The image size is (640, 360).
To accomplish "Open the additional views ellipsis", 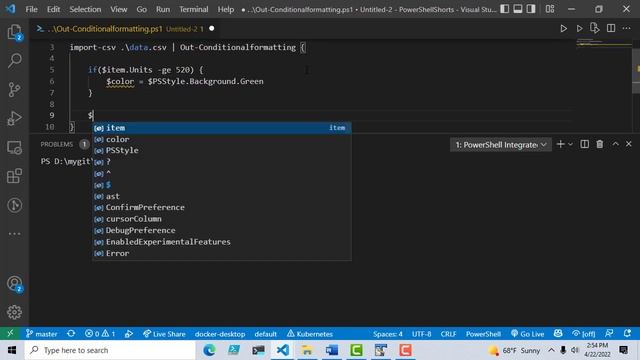I will coord(14,234).
